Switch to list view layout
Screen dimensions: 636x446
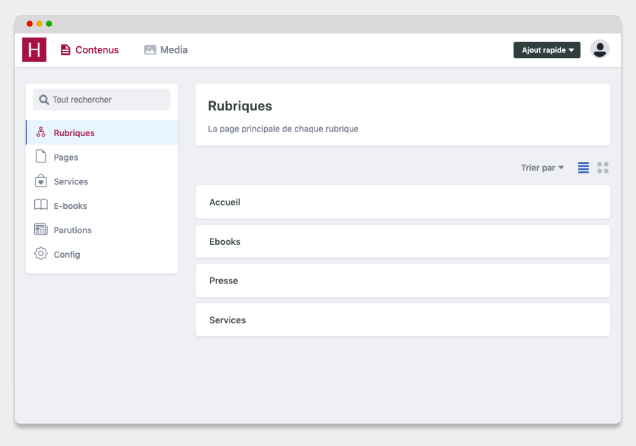pos(583,167)
